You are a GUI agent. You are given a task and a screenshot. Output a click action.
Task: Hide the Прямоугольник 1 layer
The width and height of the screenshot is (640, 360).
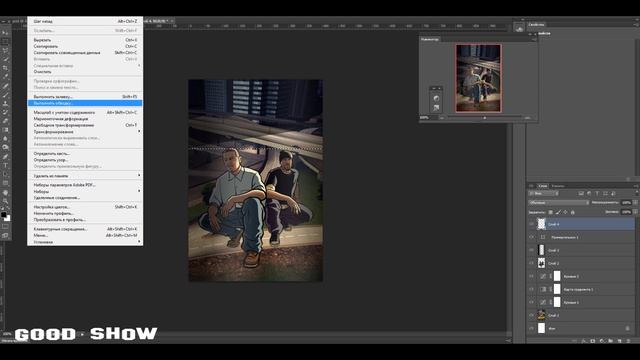[531, 237]
